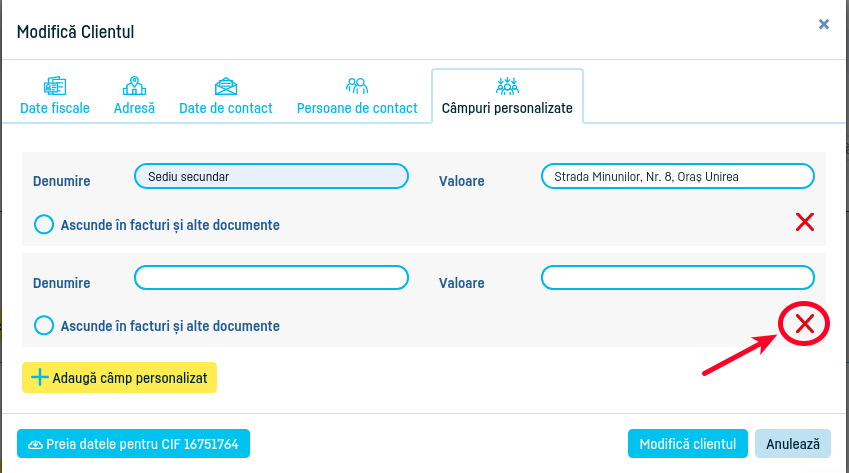Click the Câmpuri personalizate group icon
The height and width of the screenshot is (473, 849).
pyautogui.click(x=507, y=86)
